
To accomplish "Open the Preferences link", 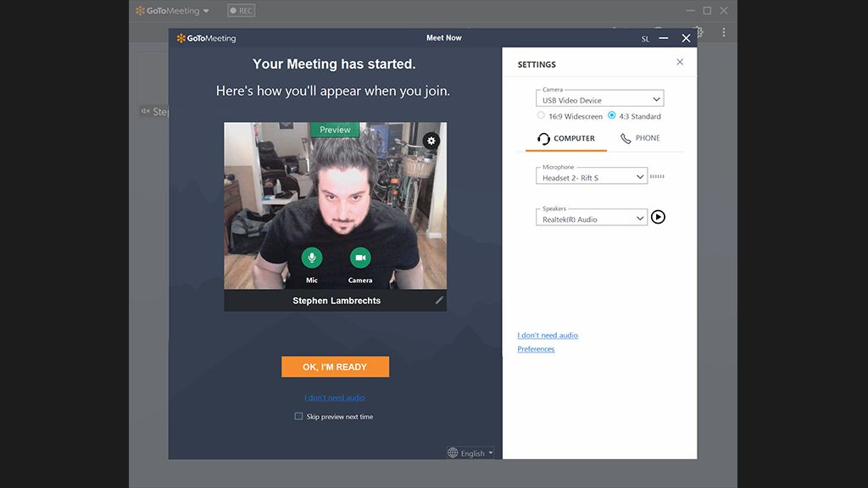I will pos(535,348).
